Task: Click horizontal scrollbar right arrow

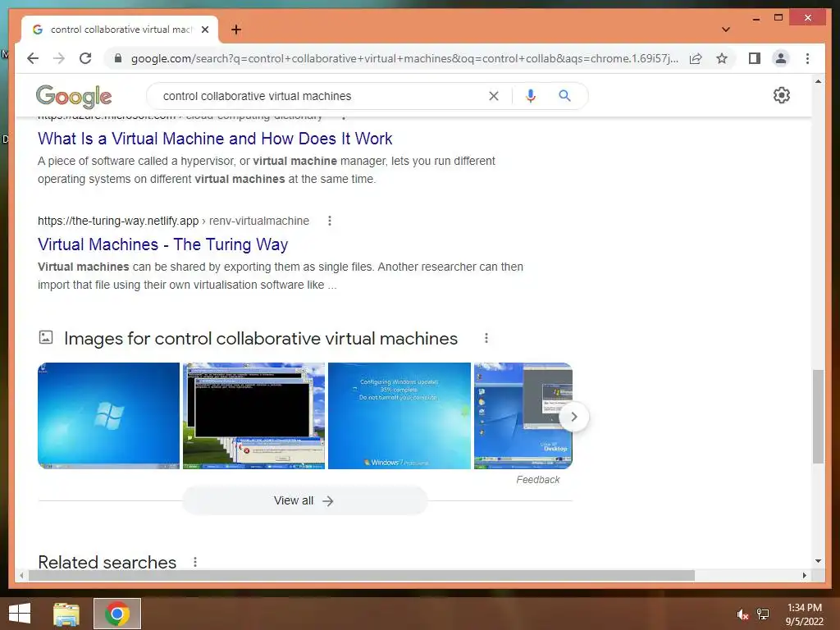Action: 804,575
